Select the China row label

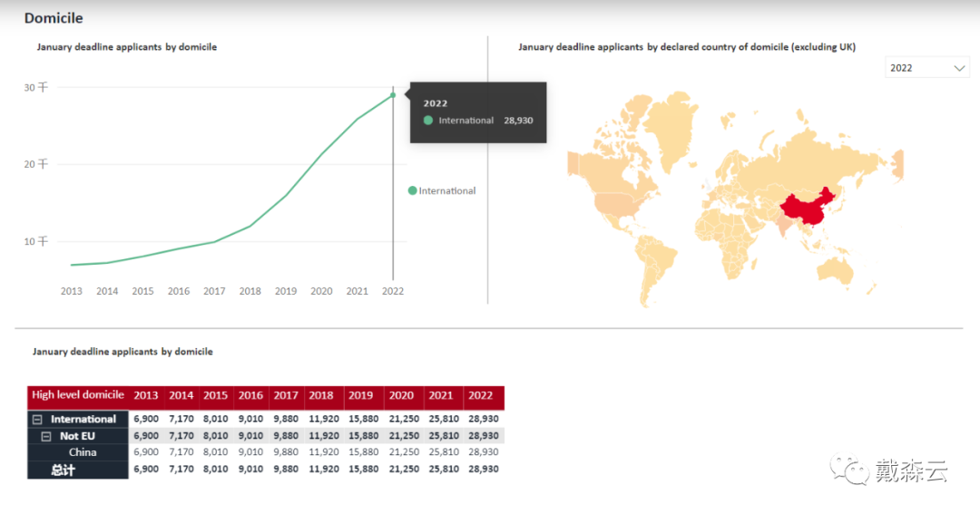83,452
